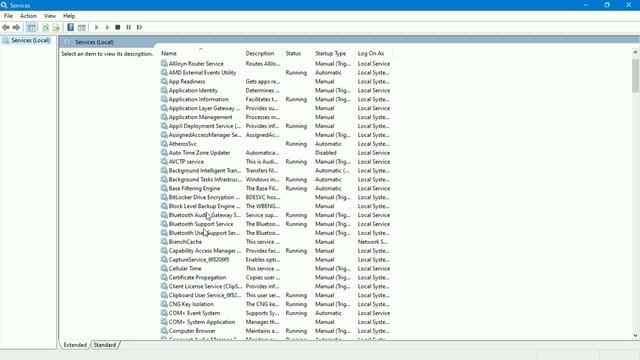Click the Pause Service icon
Viewport: 640px width, 360px height.
pos(129,27)
